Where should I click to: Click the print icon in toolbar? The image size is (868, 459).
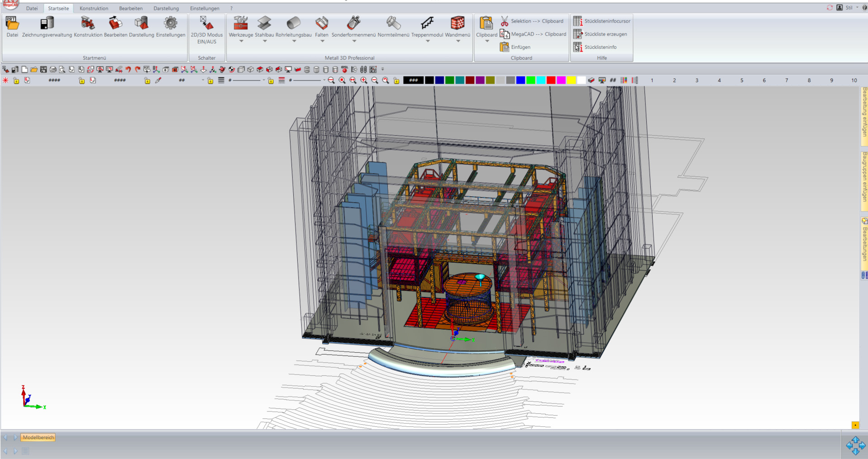53,70
